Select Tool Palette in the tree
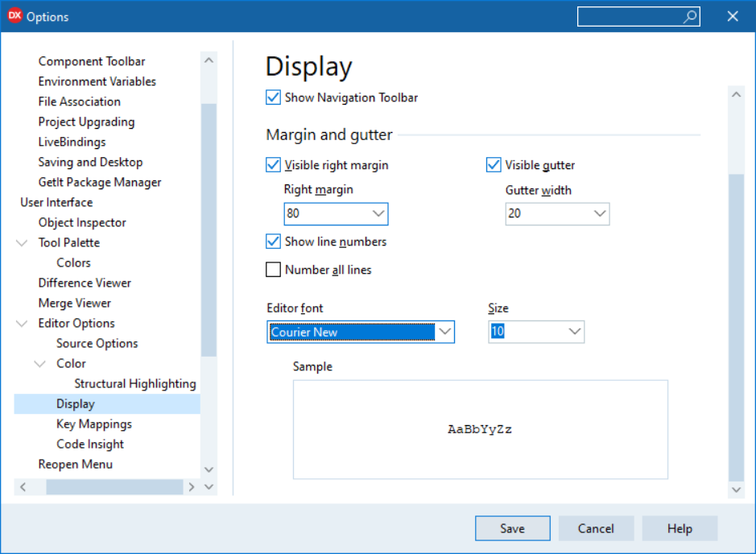This screenshot has height=554, width=756. 69,242
